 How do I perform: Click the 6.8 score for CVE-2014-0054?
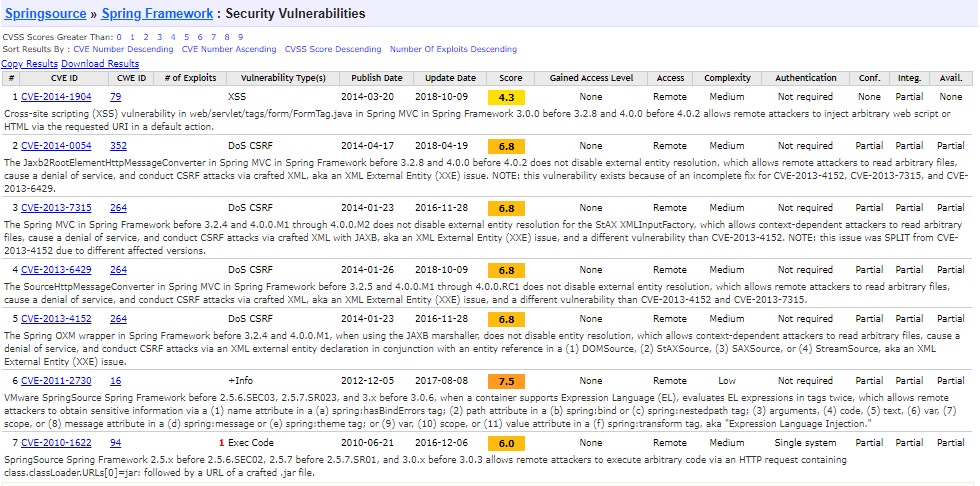pyautogui.click(x=506, y=146)
